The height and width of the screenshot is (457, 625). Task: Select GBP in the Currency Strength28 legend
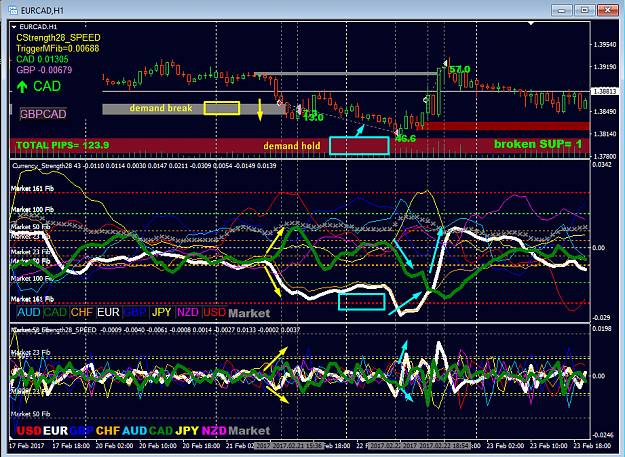click(x=135, y=312)
